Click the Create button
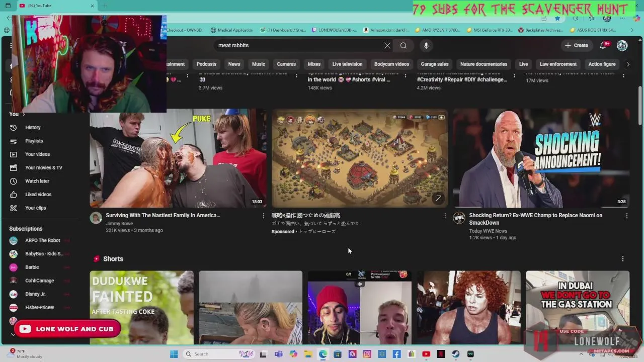This screenshot has height=362, width=644. point(576,45)
